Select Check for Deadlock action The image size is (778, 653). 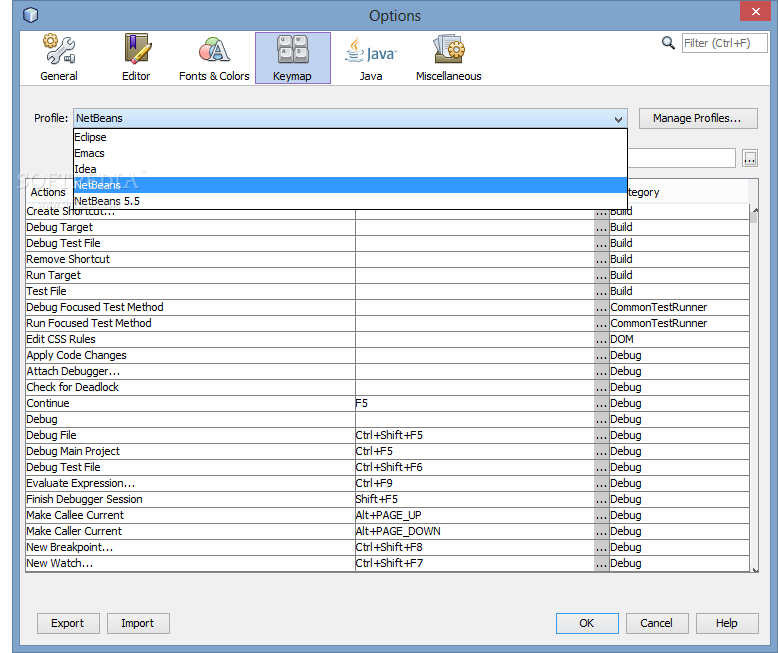tap(191, 388)
